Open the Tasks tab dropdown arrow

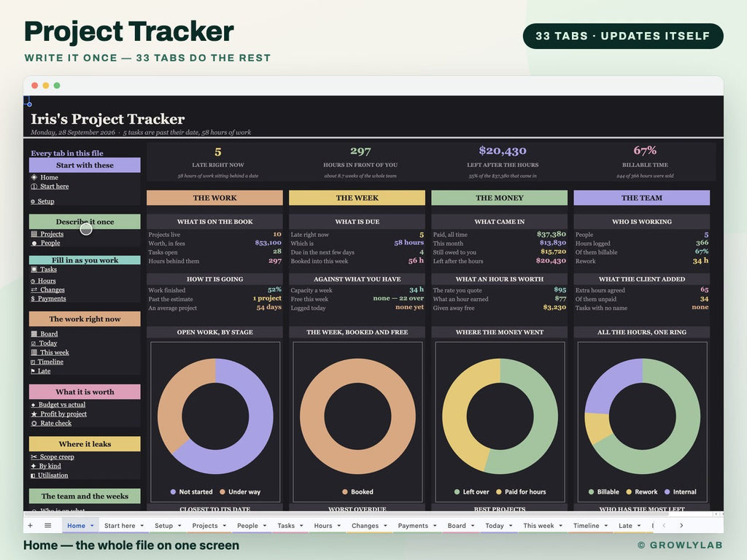[x=301, y=526]
